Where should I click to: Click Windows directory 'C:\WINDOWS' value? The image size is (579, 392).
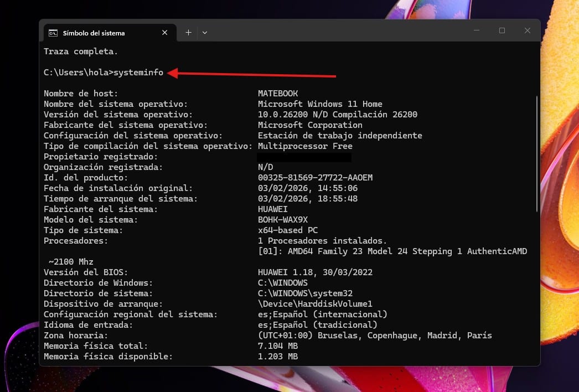283,283
